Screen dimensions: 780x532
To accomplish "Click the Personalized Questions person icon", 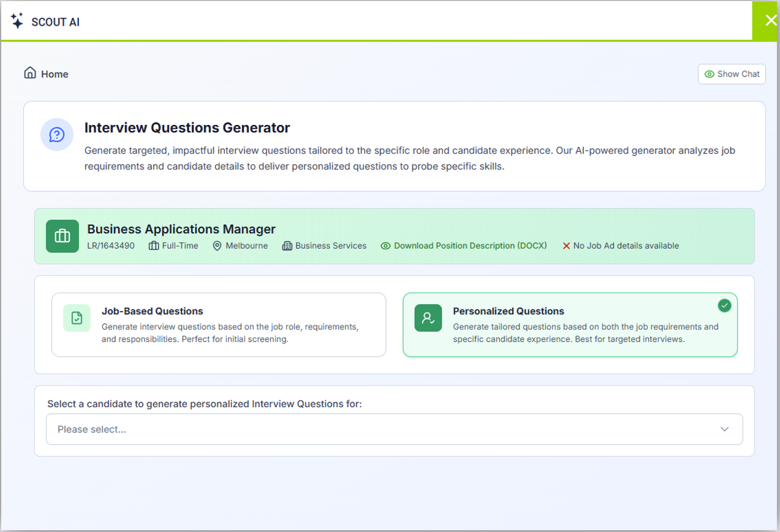I will 428,318.
